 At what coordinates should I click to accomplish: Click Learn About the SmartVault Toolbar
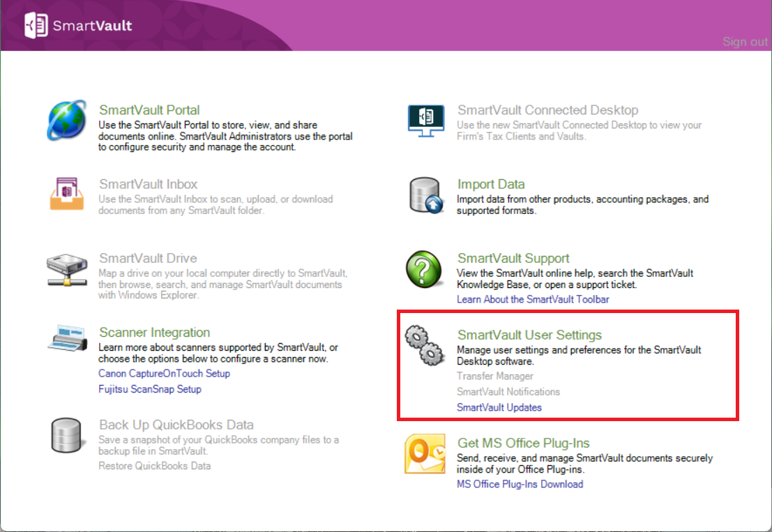point(533,299)
